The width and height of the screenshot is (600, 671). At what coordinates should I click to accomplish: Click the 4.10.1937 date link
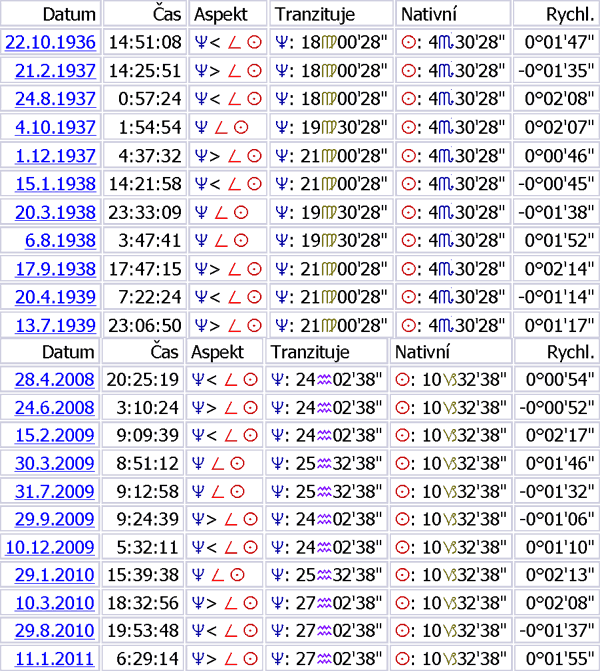(56, 127)
